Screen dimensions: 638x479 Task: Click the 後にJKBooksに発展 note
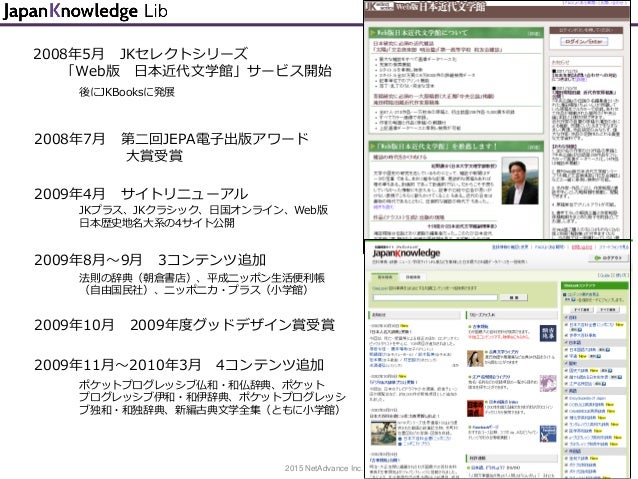click(x=127, y=92)
